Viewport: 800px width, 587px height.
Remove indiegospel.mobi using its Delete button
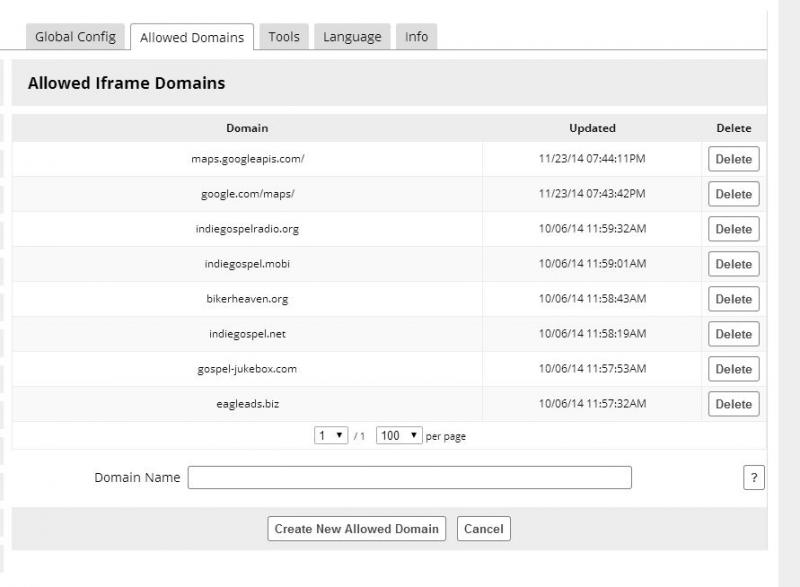pos(733,264)
